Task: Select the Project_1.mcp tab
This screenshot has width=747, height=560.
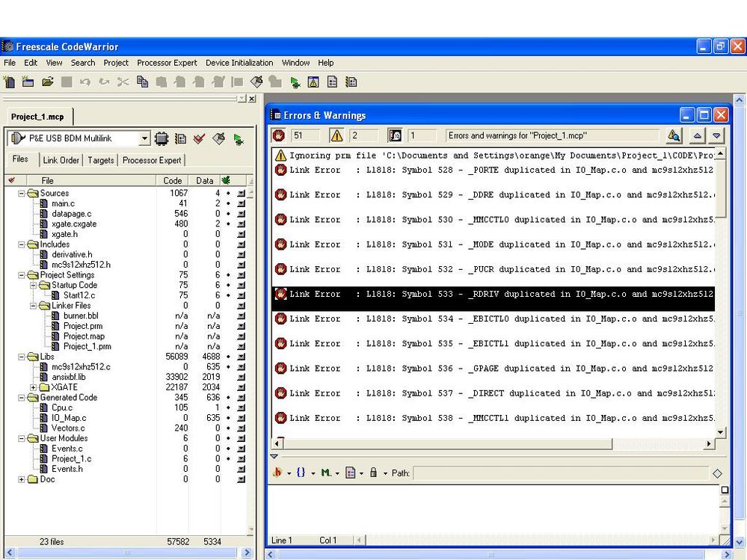Action: coord(37,117)
